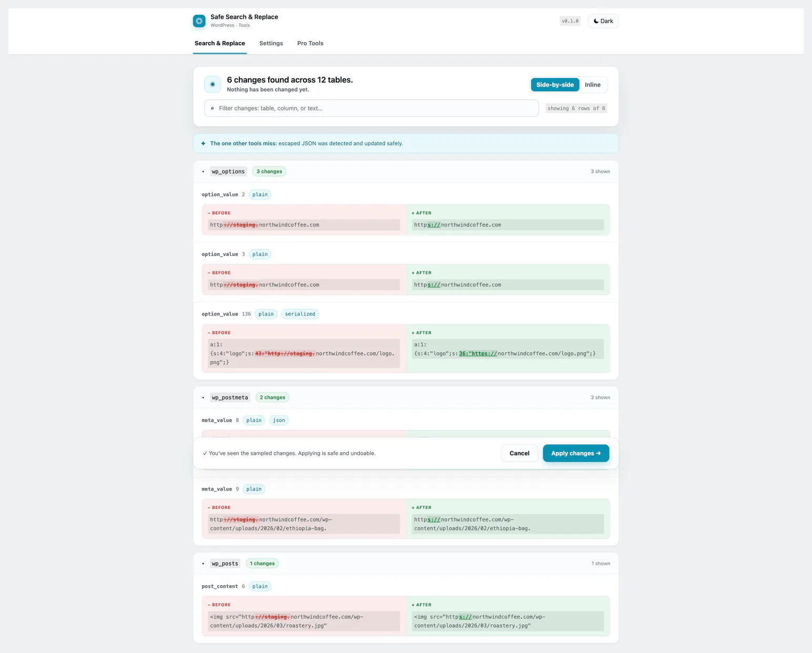Image resolution: width=812 pixels, height=653 pixels.
Task: Click the after value with ethiopia-bag URL
Action: point(508,524)
